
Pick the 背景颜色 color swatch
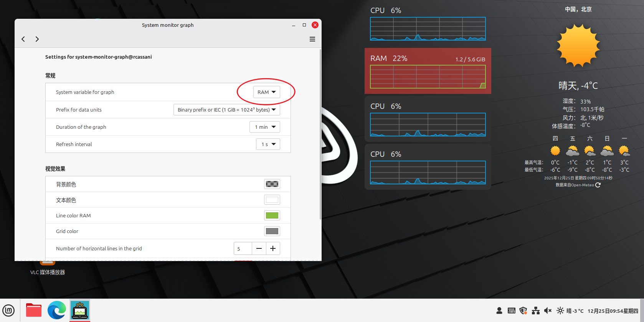[272, 184]
